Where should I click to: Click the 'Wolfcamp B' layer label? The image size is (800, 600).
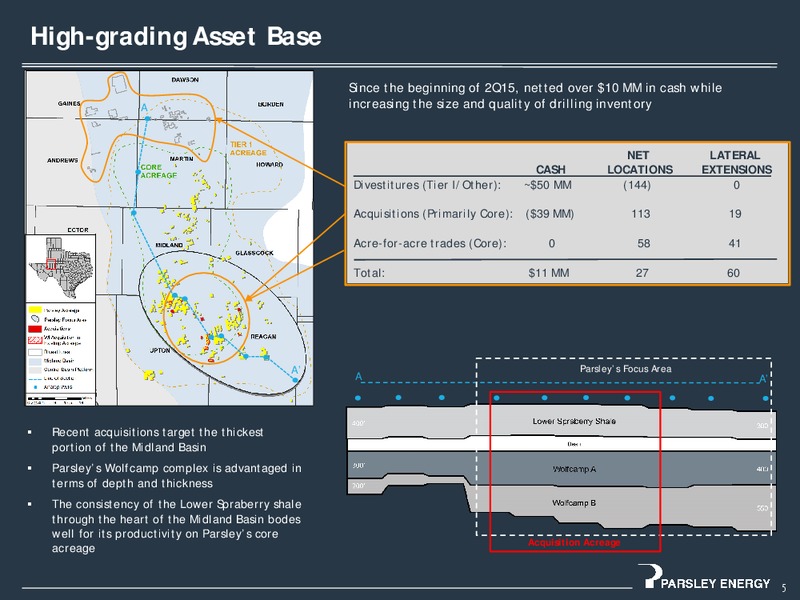point(574,503)
